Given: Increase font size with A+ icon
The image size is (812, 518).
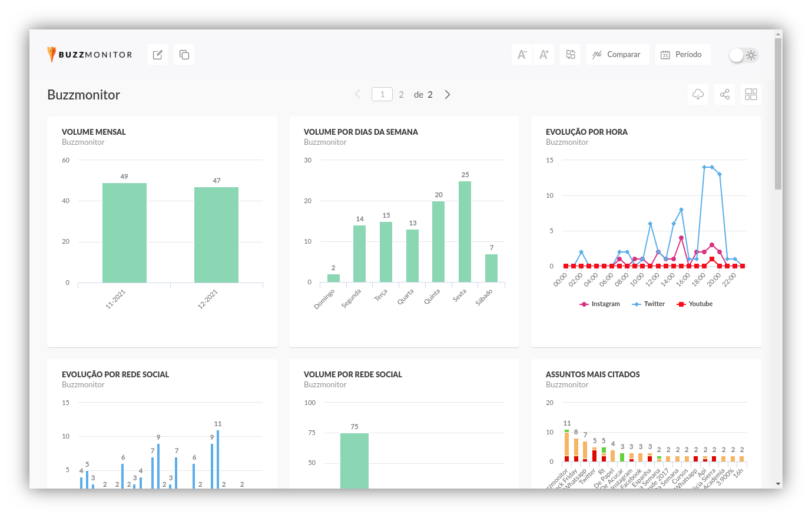Looking at the screenshot, I should pos(543,55).
